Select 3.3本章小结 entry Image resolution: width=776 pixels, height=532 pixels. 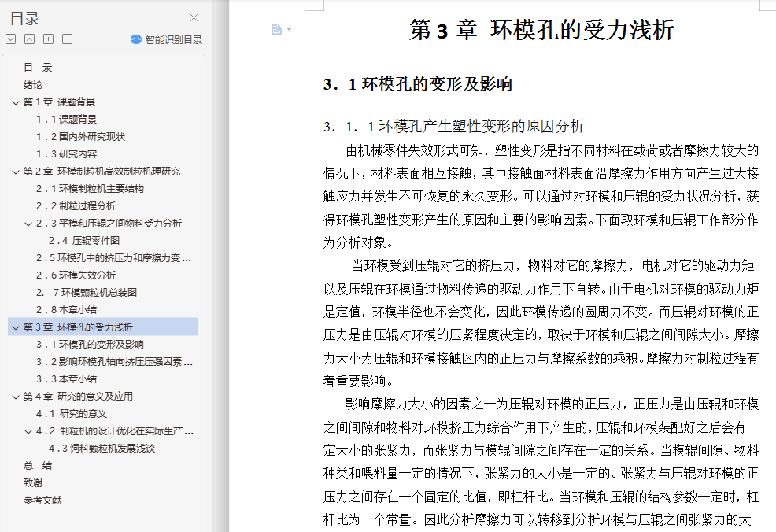click(66, 379)
